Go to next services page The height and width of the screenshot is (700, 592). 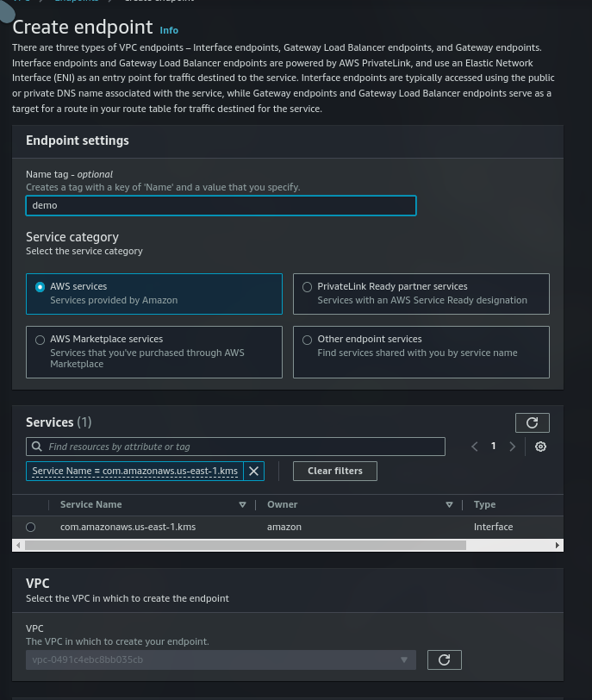(x=512, y=447)
